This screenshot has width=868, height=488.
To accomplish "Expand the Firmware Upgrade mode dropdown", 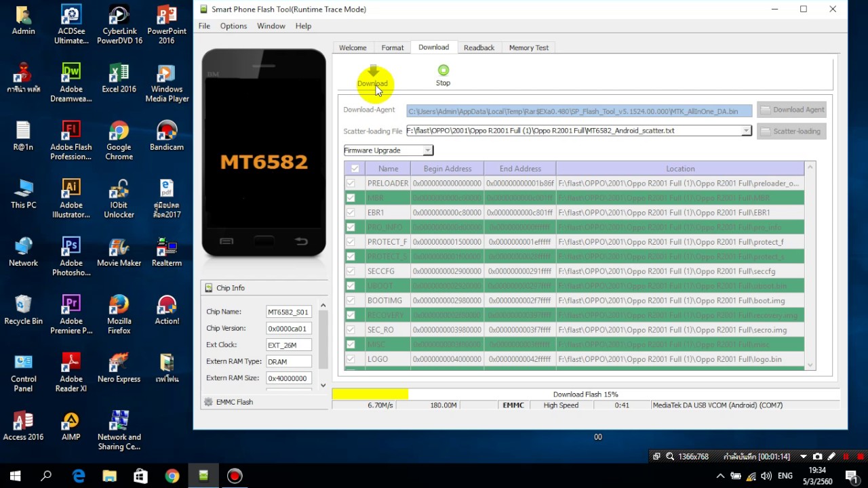I will [427, 150].
